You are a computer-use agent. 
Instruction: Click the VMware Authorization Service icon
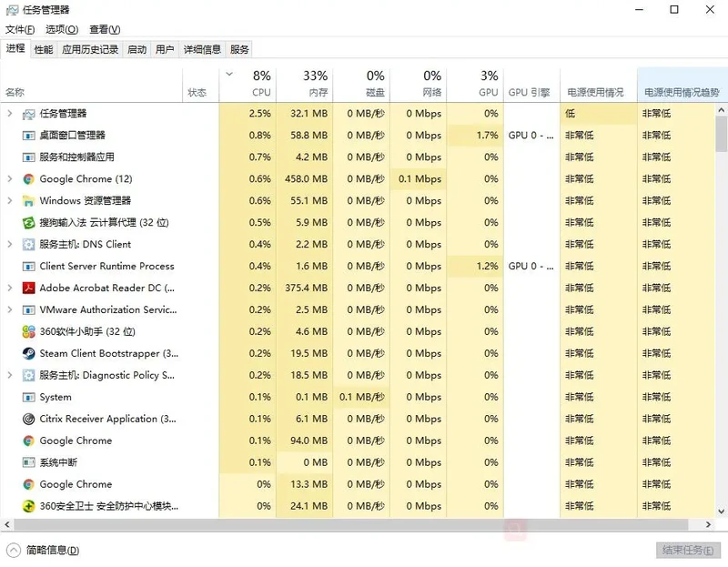(28, 309)
